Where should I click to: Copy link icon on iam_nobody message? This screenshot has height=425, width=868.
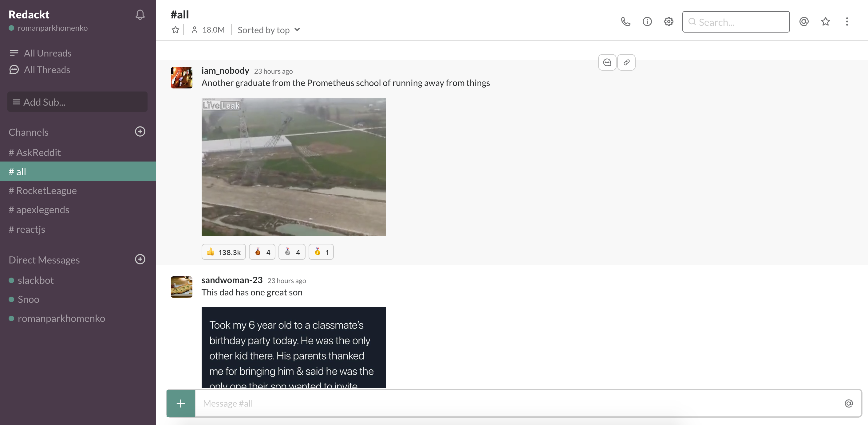(626, 62)
